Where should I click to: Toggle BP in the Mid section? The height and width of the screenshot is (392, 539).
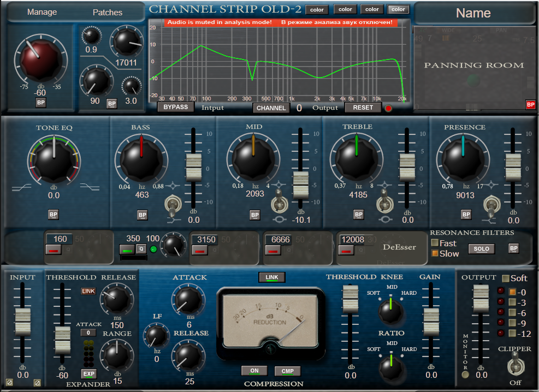point(254,215)
